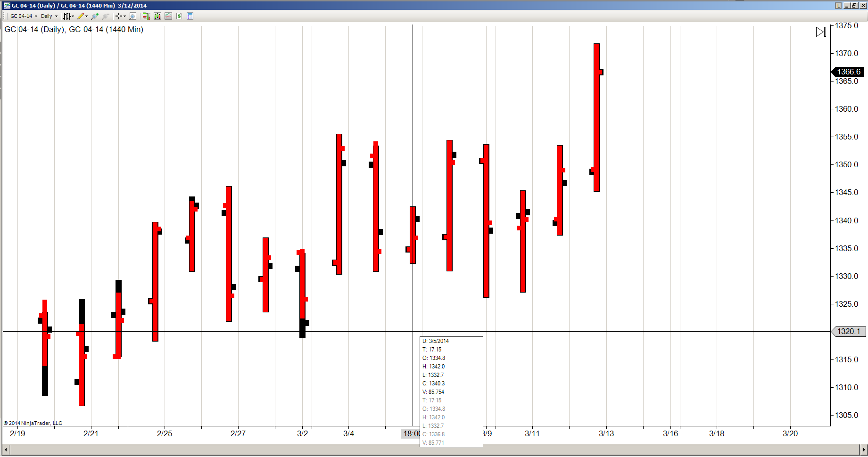Screen dimensions: 868x457
Task: Click the 2/25 date axis label
Action: pyautogui.click(x=165, y=433)
